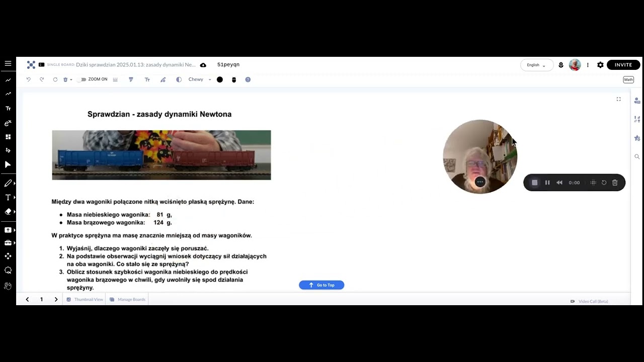Go to the previous board page
Screen dimensions: 644x362
27,299
